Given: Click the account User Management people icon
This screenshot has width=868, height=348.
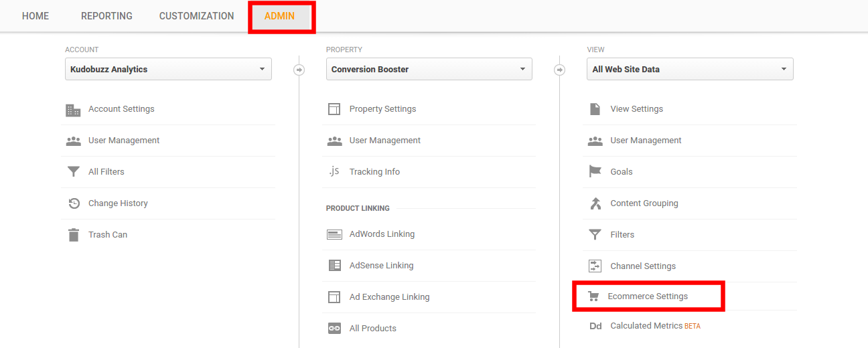Looking at the screenshot, I should 73,141.
